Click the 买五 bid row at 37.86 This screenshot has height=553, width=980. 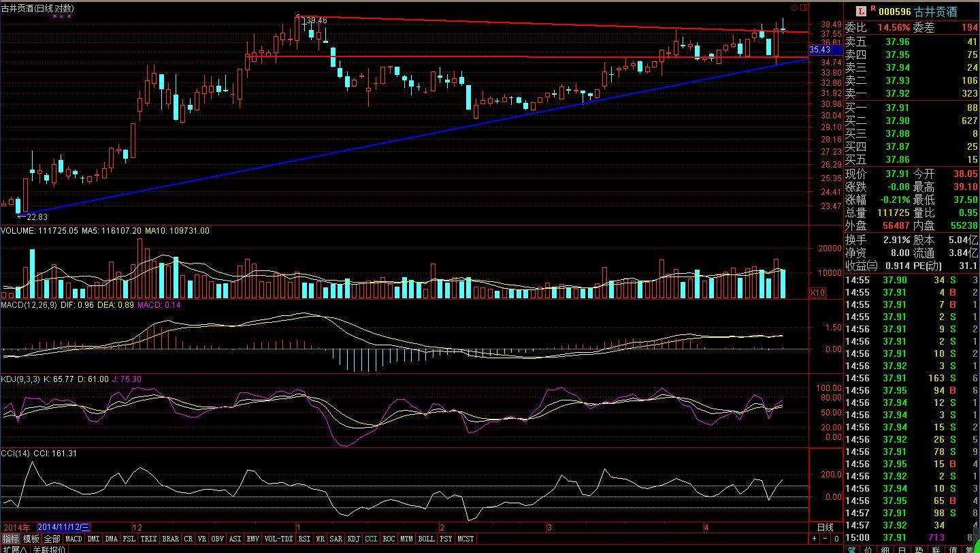click(x=912, y=159)
